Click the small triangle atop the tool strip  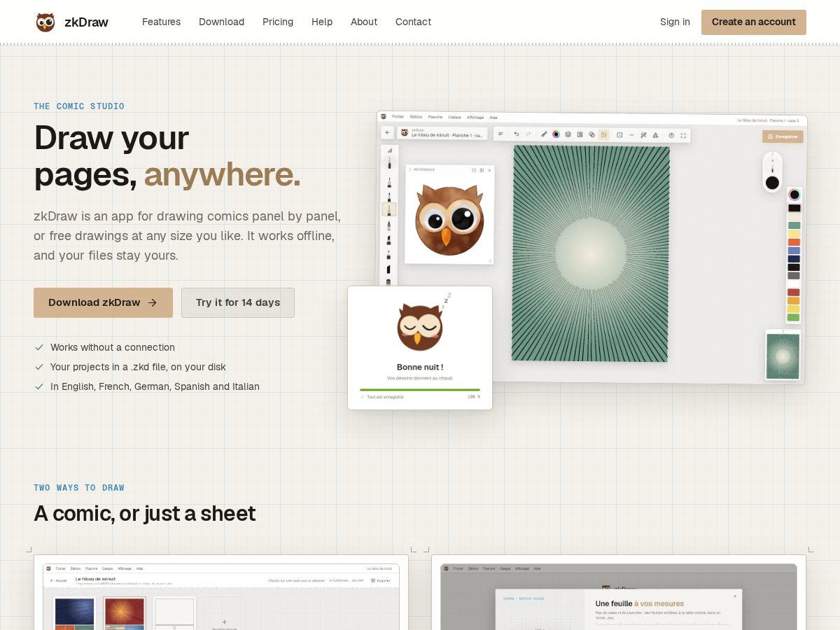pyautogui.click(x=390, y=150)
